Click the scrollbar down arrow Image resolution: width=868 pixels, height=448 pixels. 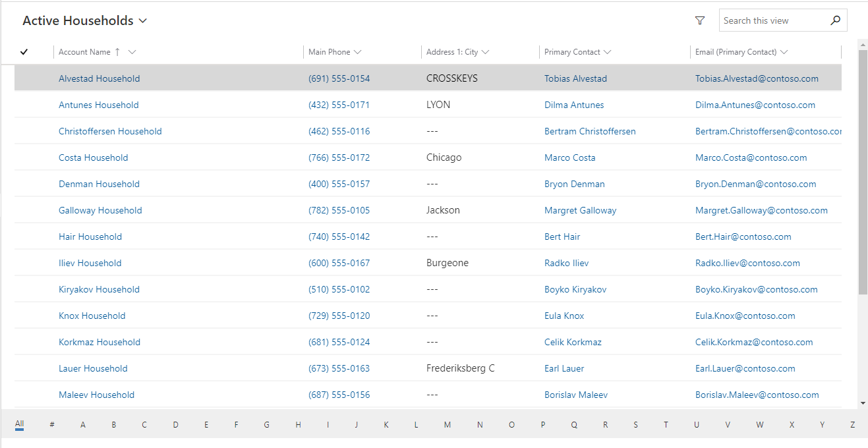coord(863,403)
